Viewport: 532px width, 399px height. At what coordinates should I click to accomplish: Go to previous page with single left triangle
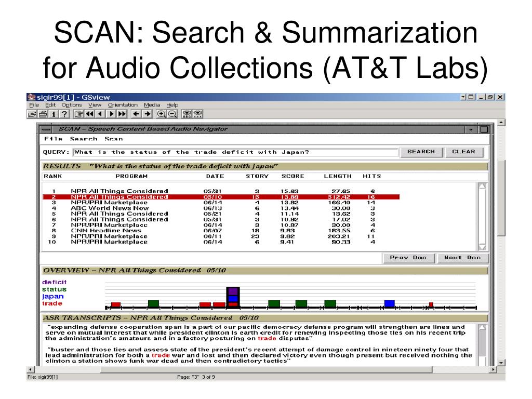point(100,114)
